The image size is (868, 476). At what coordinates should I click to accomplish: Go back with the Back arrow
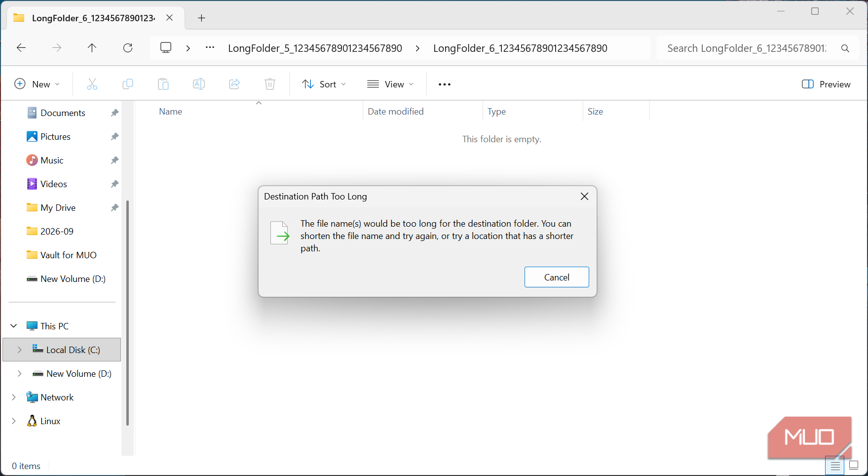21,48
